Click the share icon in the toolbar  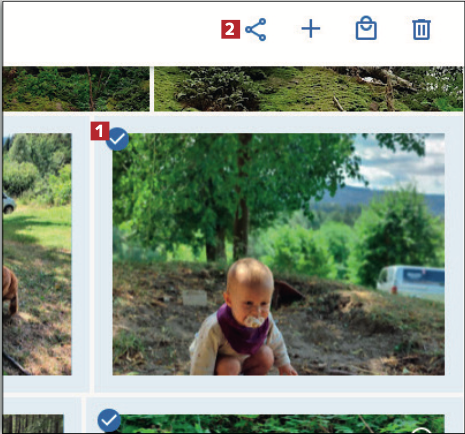pos(256,30)
